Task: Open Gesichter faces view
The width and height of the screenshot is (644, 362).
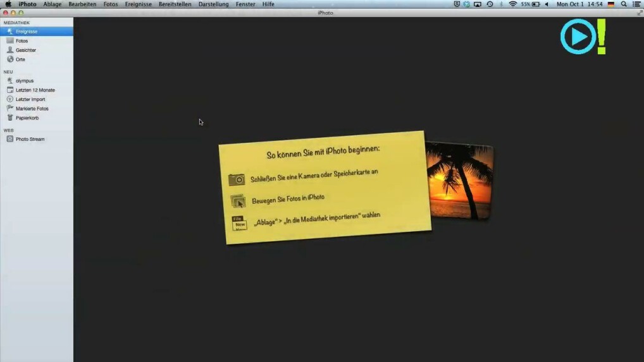Action: pos(25,50)
